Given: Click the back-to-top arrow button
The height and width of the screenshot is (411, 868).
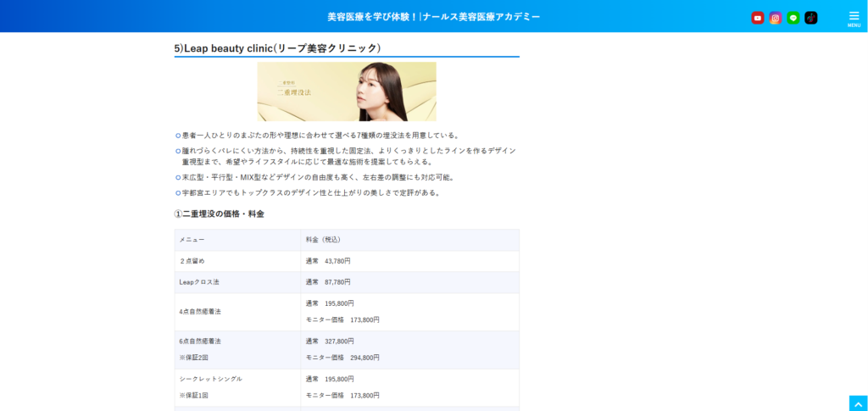Looking at the screenshot, I should (859, 403).
